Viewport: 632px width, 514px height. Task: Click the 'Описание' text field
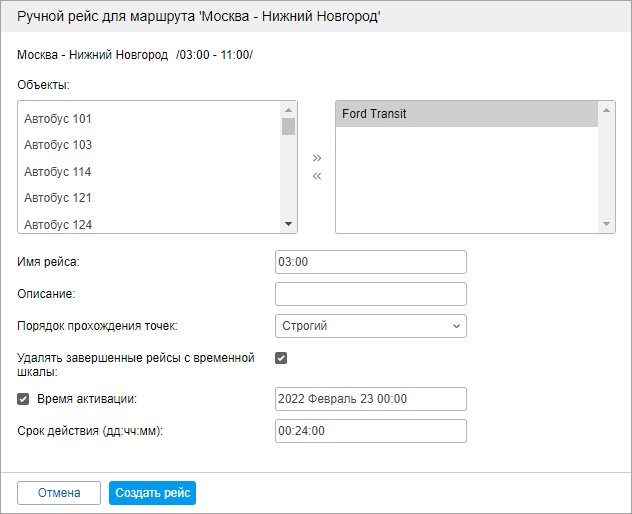pos(370,294)
